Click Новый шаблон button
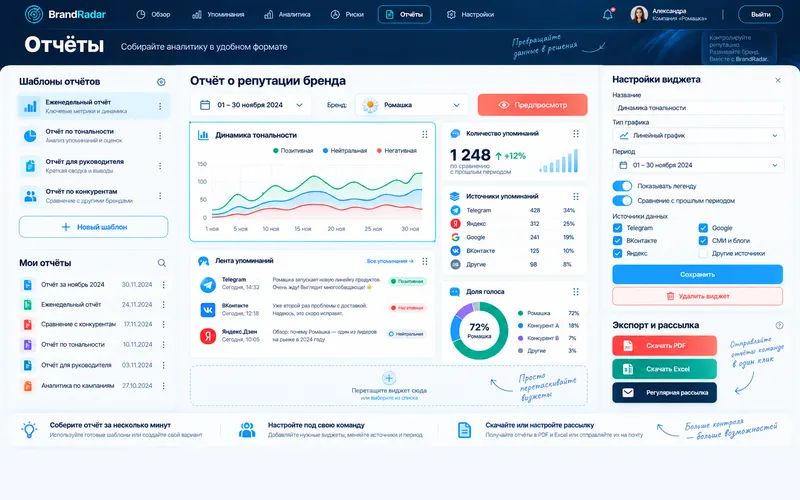800x500 pixels. (93, 227)
